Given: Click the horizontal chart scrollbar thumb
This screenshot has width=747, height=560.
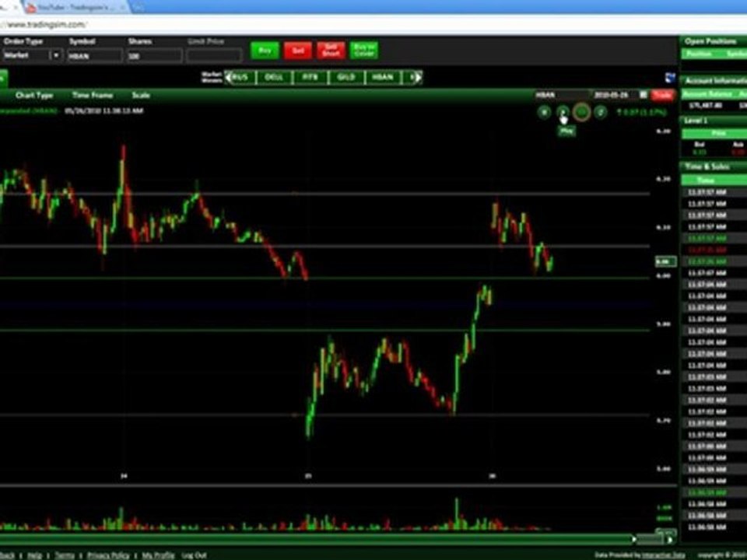Looking at the screenshot, I should (651, 540).
